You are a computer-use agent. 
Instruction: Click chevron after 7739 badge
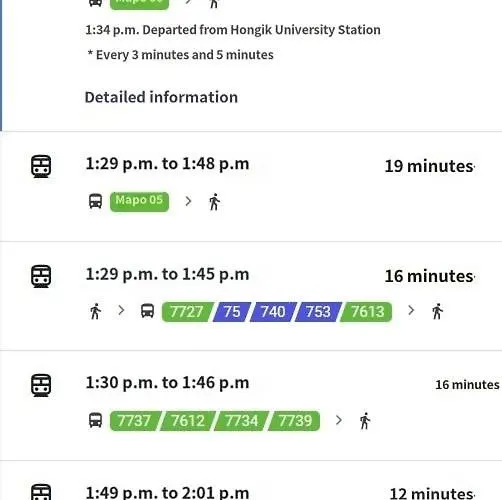click(x=339, y=420)
